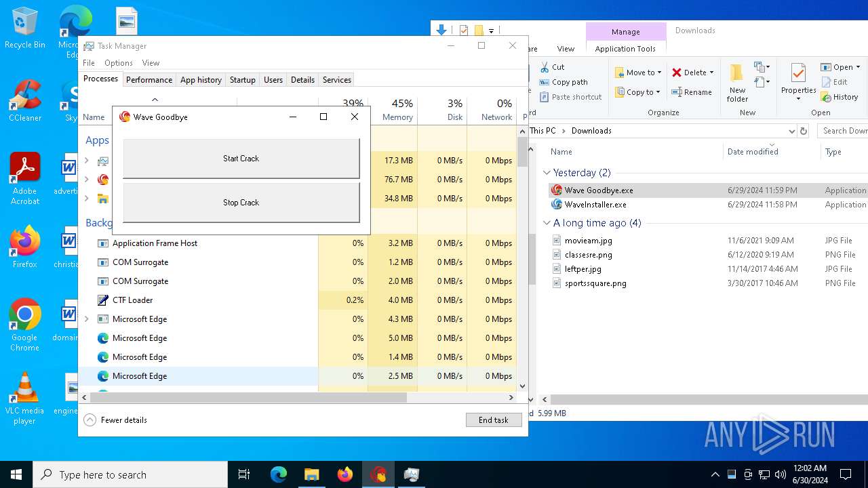Open Task View on the taskbar
This screenshot has width=868, height=488.
click(x=244, y=474)
